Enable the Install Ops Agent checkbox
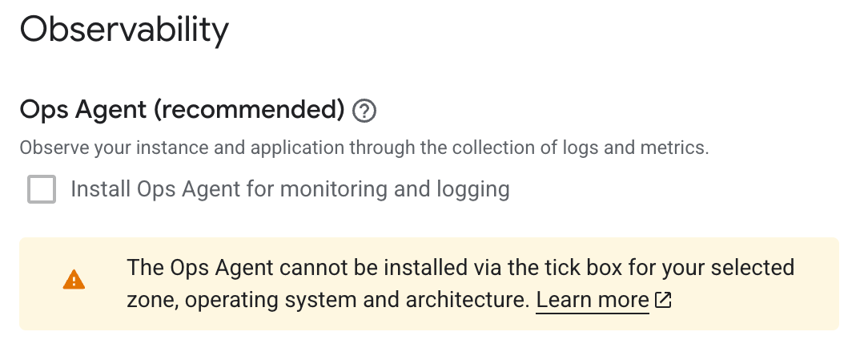Screen dimensions: 868x356 42,190
